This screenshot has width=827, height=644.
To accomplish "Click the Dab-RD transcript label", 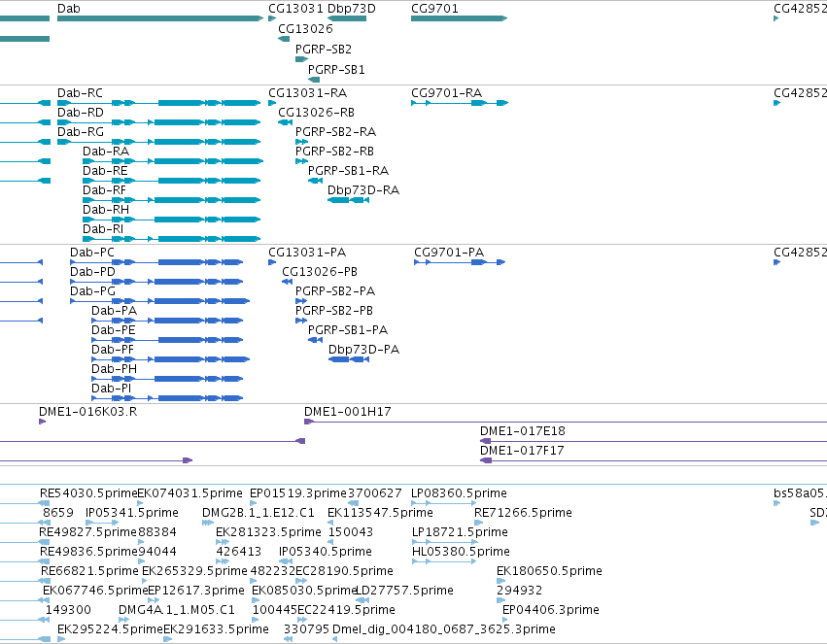I will click(80, 113).
